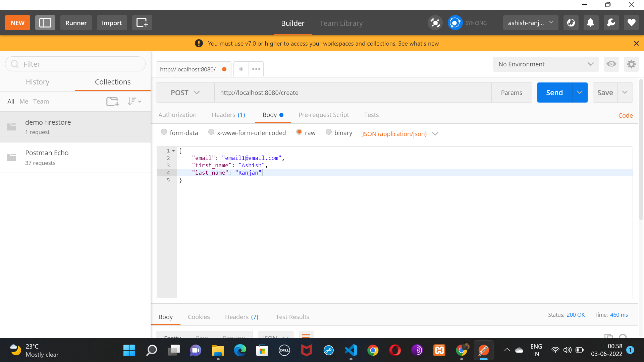Open sort options icon in sidebar
The width and height of the screenshot is (644, 362).
tap(134, 101)
